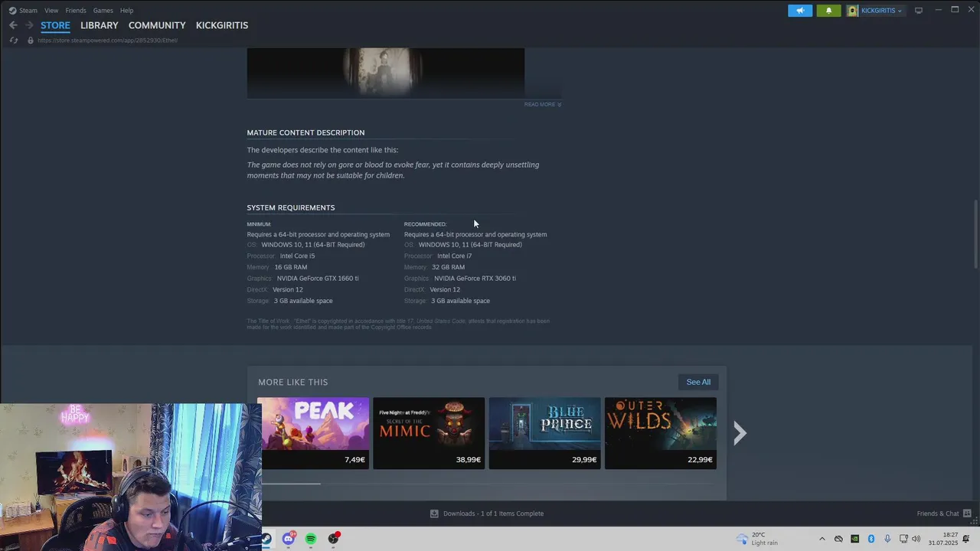980x551 pixels.
Task: Click the Intel Core i5 text
Action: point(297,256)
